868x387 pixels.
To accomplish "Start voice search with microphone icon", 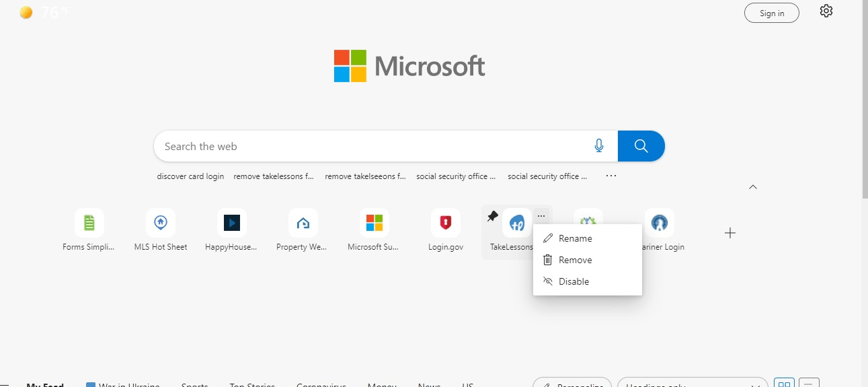I will pos(599,146).
